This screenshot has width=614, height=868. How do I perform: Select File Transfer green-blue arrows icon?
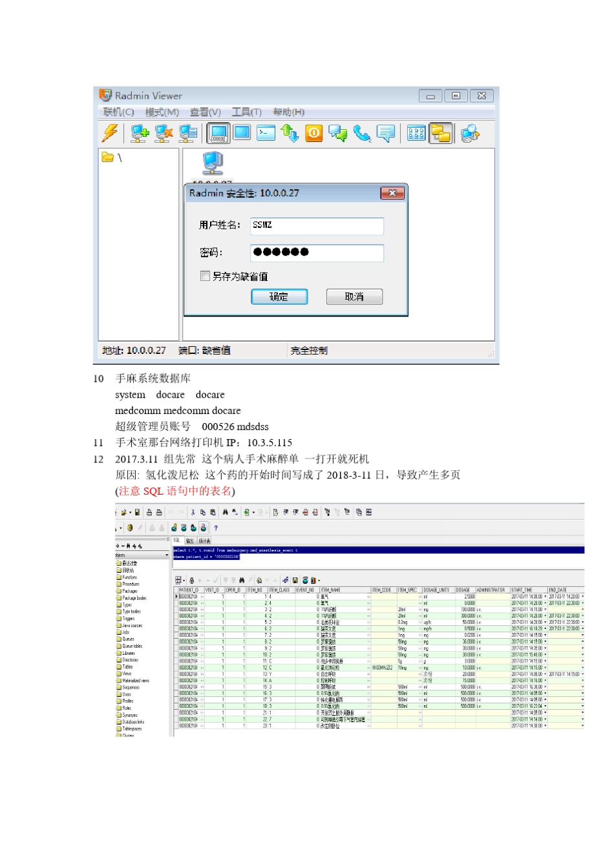(290, 133)
